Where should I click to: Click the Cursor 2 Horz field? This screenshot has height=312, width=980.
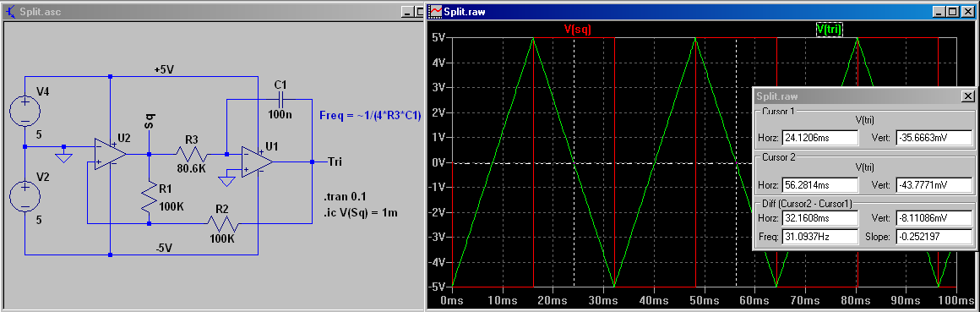(x=820, y=186)
